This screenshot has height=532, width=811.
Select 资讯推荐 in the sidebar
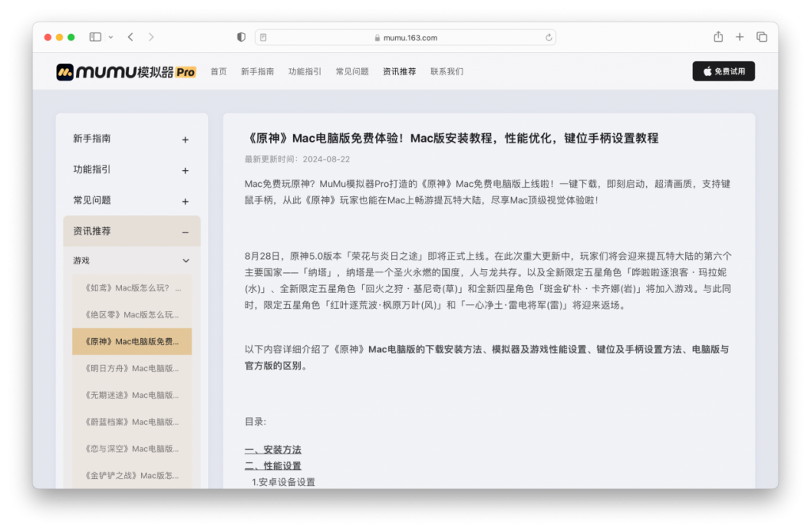tap(132, 231)
